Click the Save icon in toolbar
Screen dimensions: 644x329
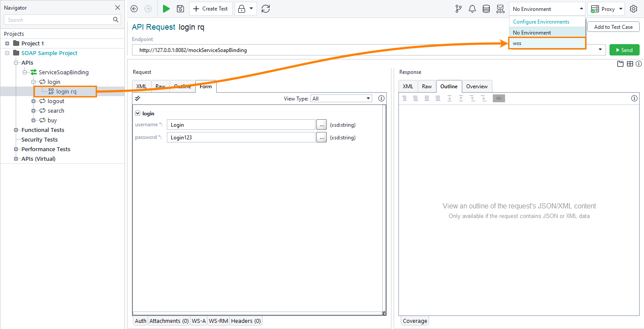[x=180, y=9]
